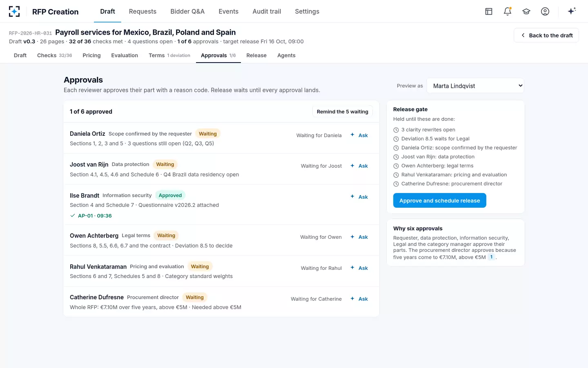Click the Waiting badge for Joost van Rijn
588x368 pixels.
[165, 164]
